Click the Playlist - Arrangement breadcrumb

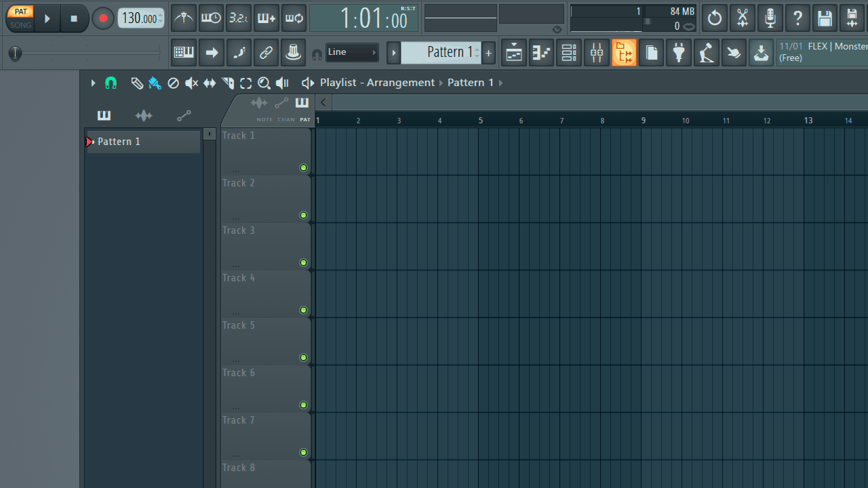[377, 82]
